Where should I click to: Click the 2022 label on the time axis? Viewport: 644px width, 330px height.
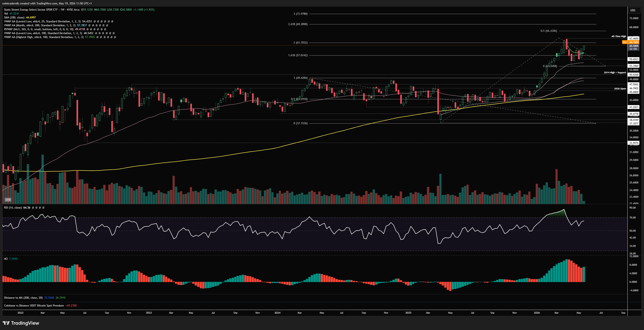click(x=21, y=313)
